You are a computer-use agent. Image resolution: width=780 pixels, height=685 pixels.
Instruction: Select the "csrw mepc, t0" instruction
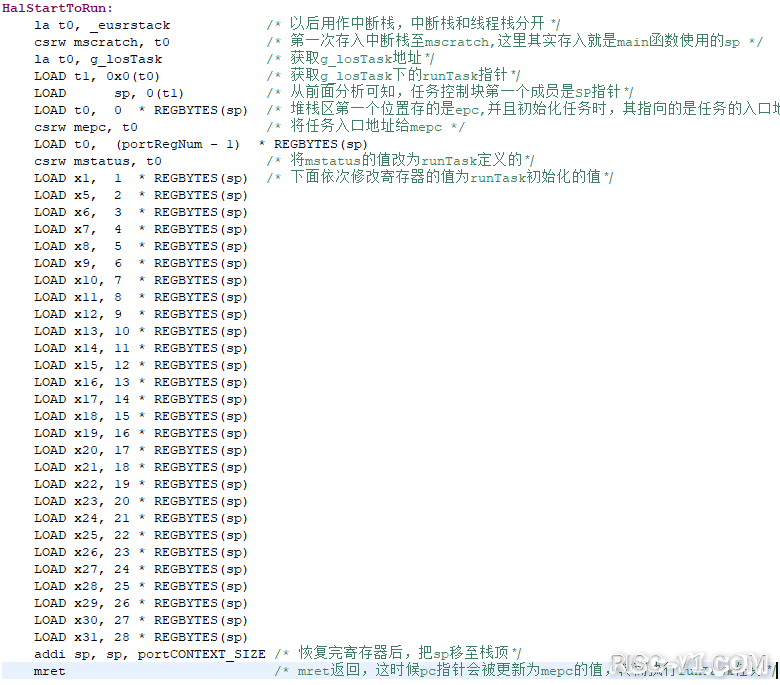coord(86,127)
